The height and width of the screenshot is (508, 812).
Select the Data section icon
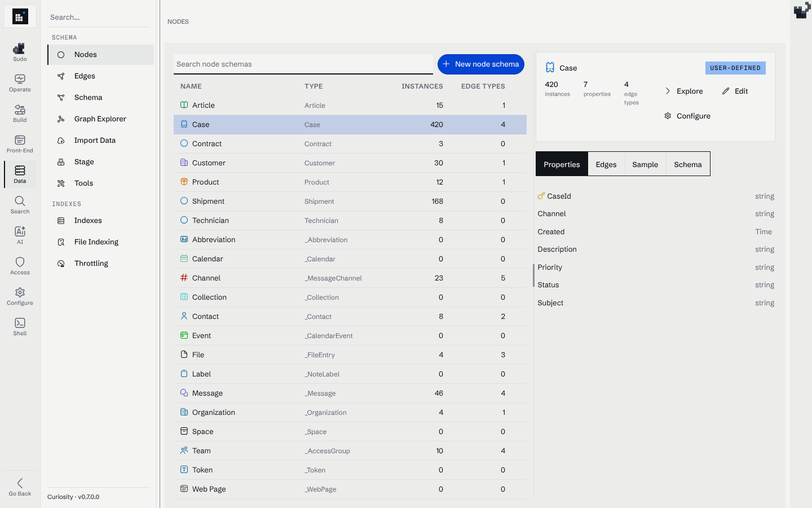(x=20, y=170)
